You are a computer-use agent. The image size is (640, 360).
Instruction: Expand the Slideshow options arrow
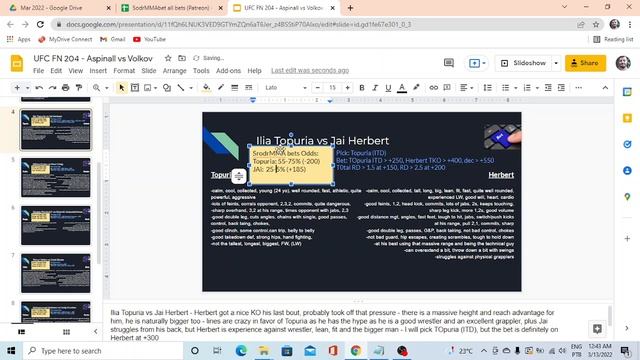point(556,63)
